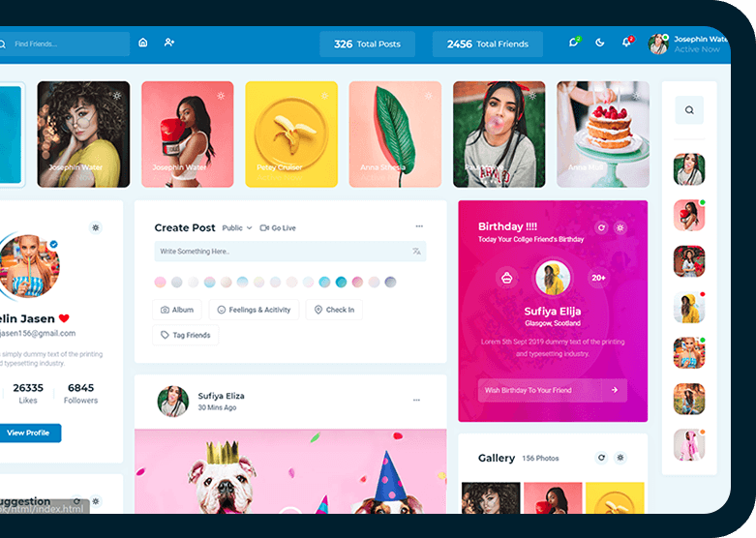The width and height of the screenshot is (756, 538).
Task: Refresh the Birthday card
Action: [x=601, y=227]
